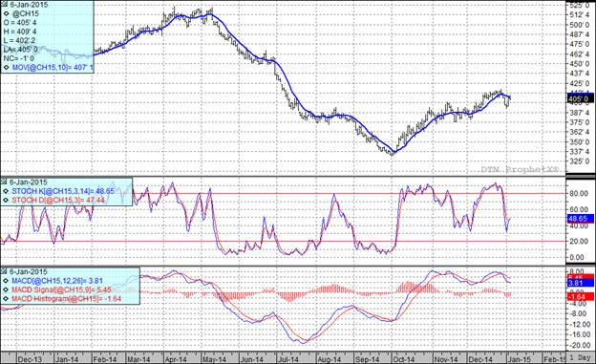Click the May-14 label on the time axis
The image size is (596, 364).
pos(214,359)
